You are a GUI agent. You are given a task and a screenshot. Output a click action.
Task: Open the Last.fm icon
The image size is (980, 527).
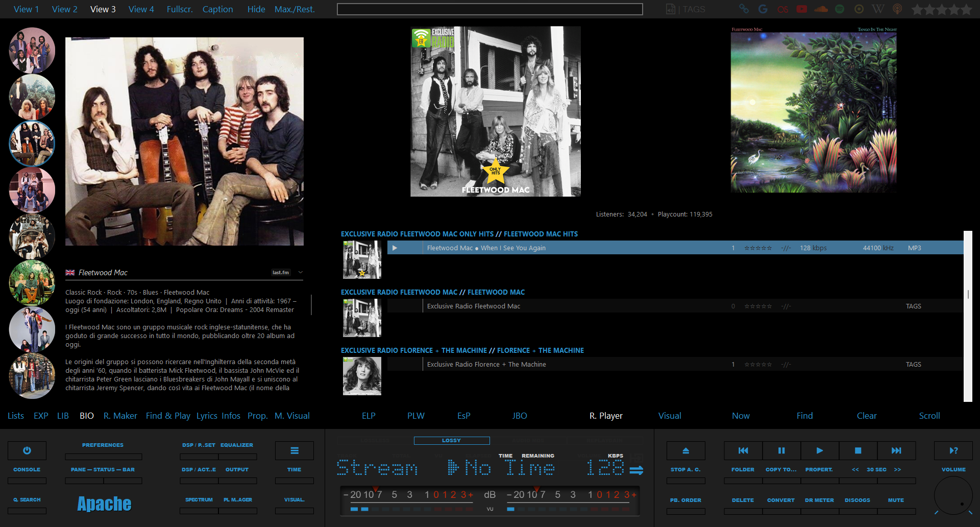(782, 9)
